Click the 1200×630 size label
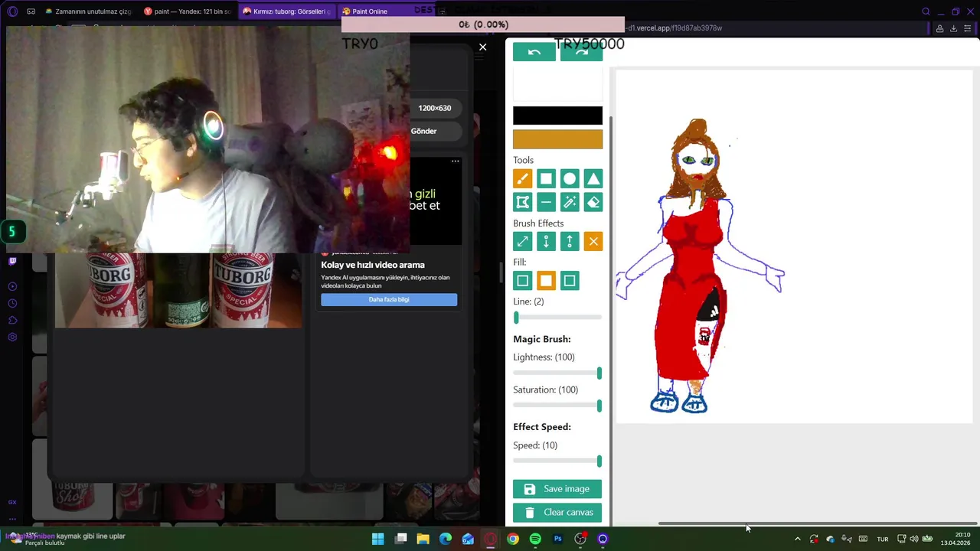980x551 pixels. coord(434,108)
